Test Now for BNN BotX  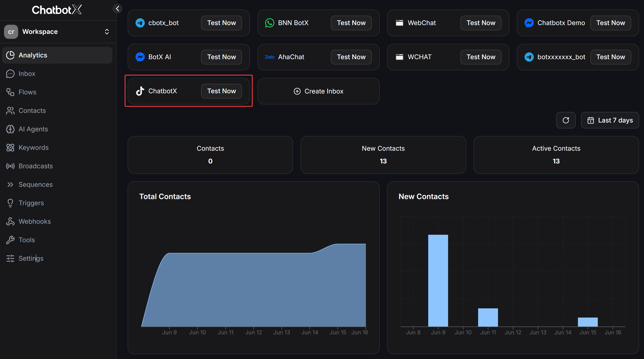[351, 23]
